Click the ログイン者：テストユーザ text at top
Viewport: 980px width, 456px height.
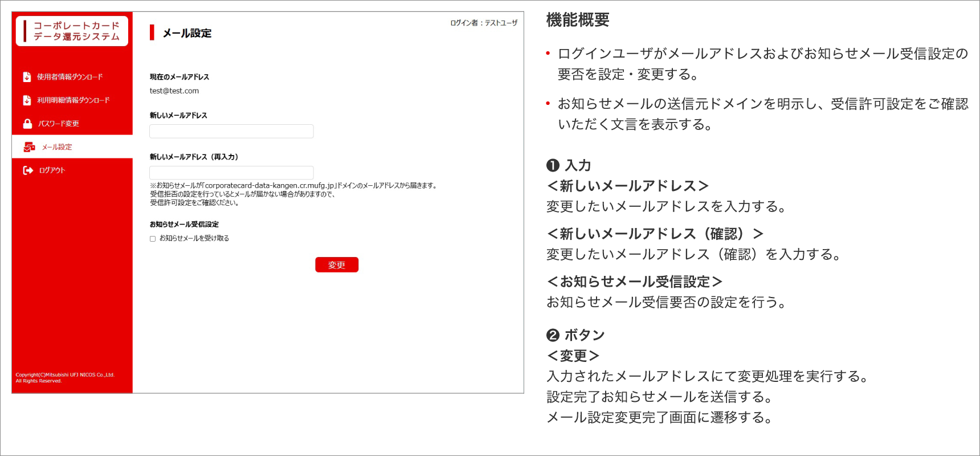[x=484, y=23]
